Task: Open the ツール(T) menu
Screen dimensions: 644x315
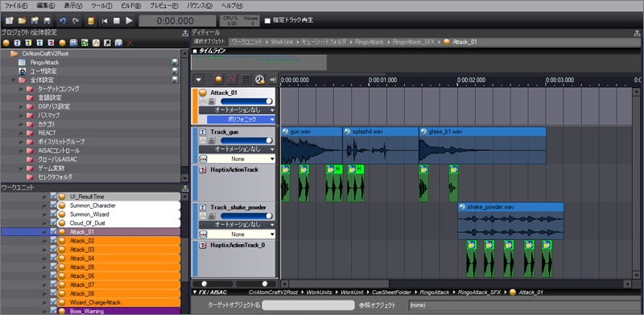Action: (x=101, y=6)
